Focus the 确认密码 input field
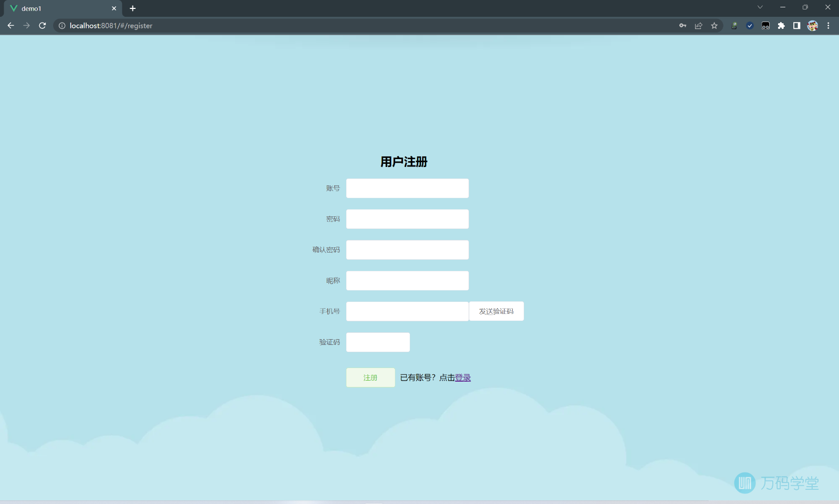Screen dimensions: 839x504 click(x=407, y=250)
